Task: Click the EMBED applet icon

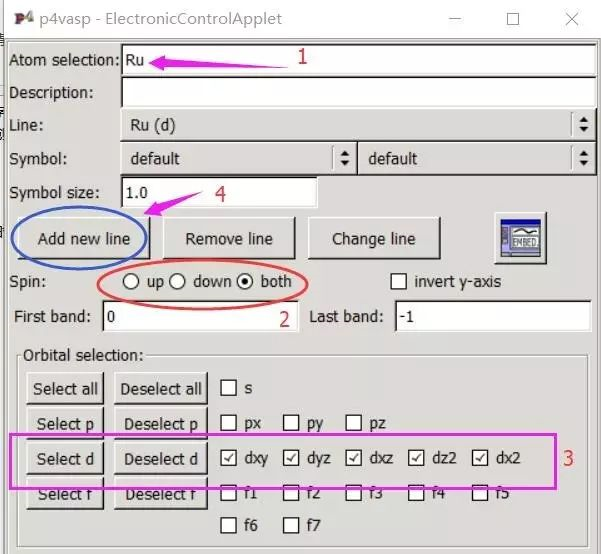Action: pos(520,238)
